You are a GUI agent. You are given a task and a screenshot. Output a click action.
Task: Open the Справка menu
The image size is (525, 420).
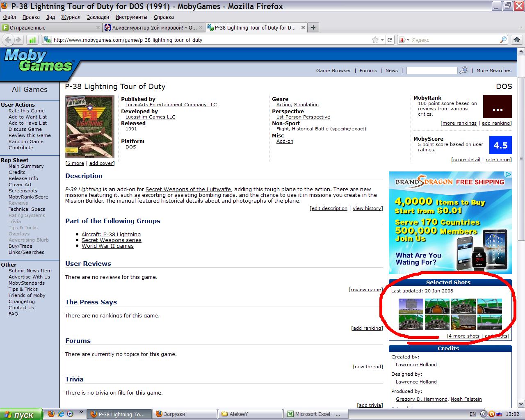tap(164, 17)
